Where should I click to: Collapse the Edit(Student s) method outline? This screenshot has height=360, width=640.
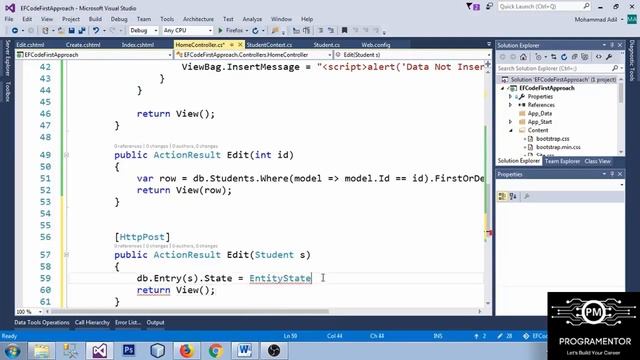pos(67,255)
